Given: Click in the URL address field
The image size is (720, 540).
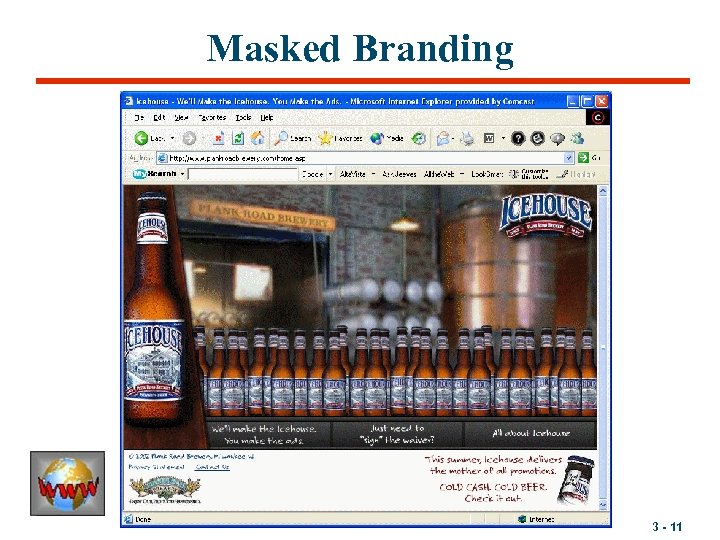Looking at the screenshot, I should [366, 158].
